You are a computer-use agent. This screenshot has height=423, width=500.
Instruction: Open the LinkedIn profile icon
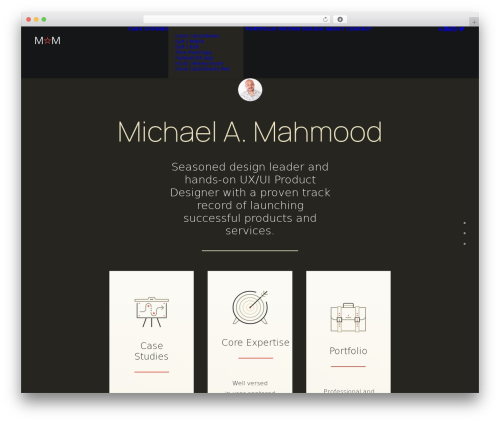coord(441,29)
